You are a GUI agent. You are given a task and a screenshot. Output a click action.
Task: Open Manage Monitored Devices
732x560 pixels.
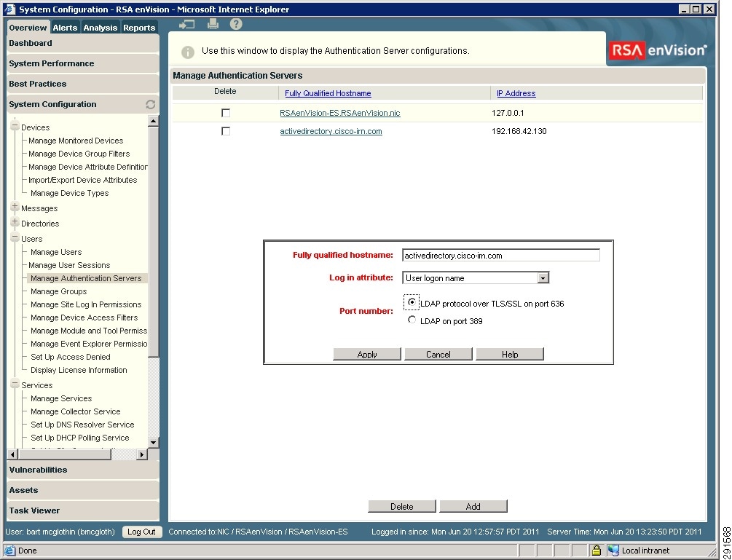pos(76,141)
